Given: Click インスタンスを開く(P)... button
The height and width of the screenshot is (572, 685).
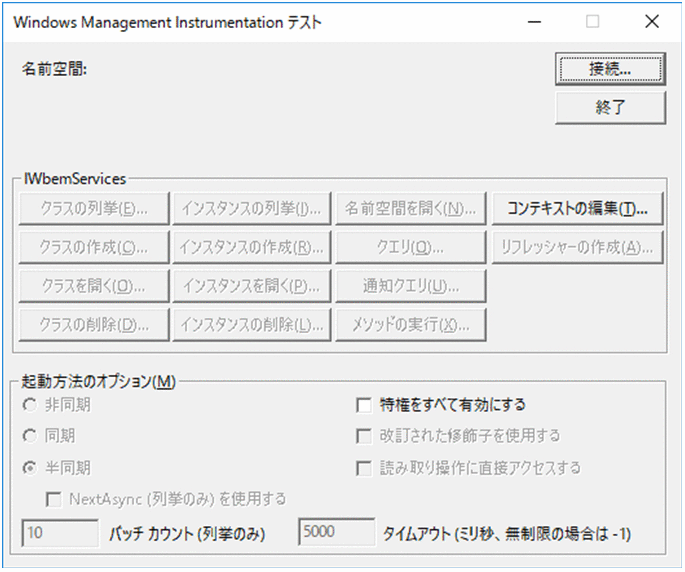Looking at the screenshot, I should (252, 286).
